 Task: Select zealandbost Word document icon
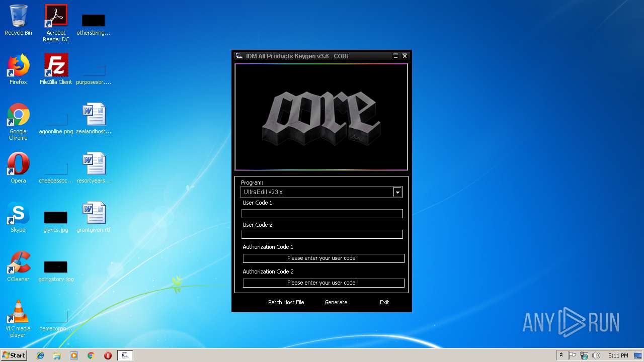94,119
